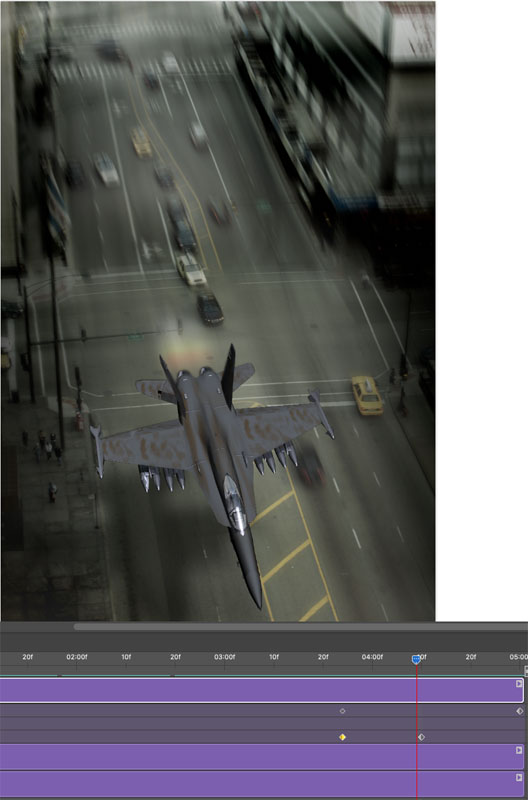Viewport: 528px width, 800px height.
Task: Click the horizontal scrollbar below the image canvas
Action: 301,627
